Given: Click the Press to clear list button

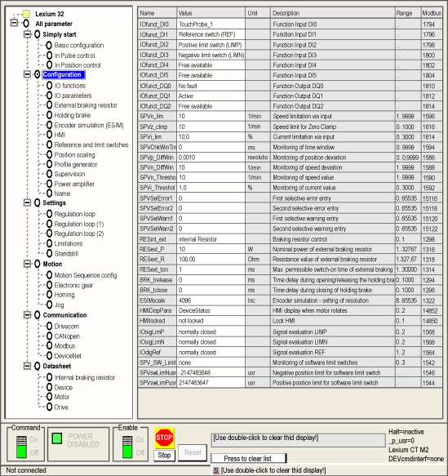Looking at the screenshot, I should (248, 458).
